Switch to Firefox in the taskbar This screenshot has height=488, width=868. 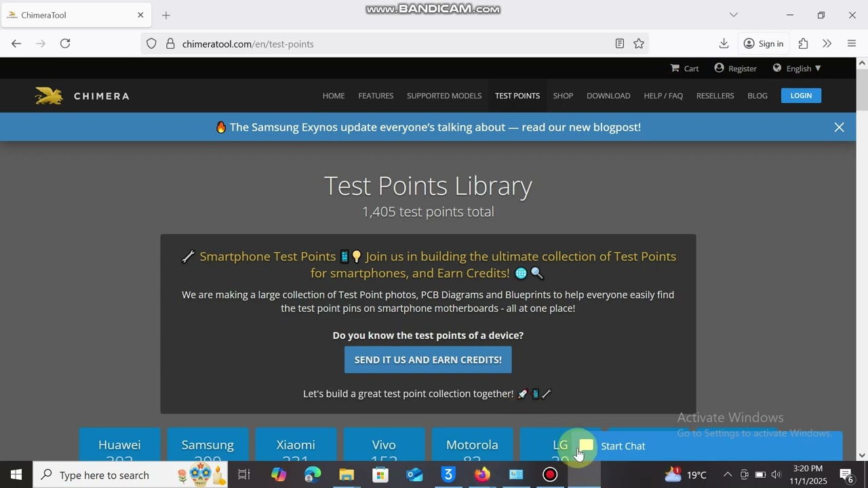click(x=482, y=474)
